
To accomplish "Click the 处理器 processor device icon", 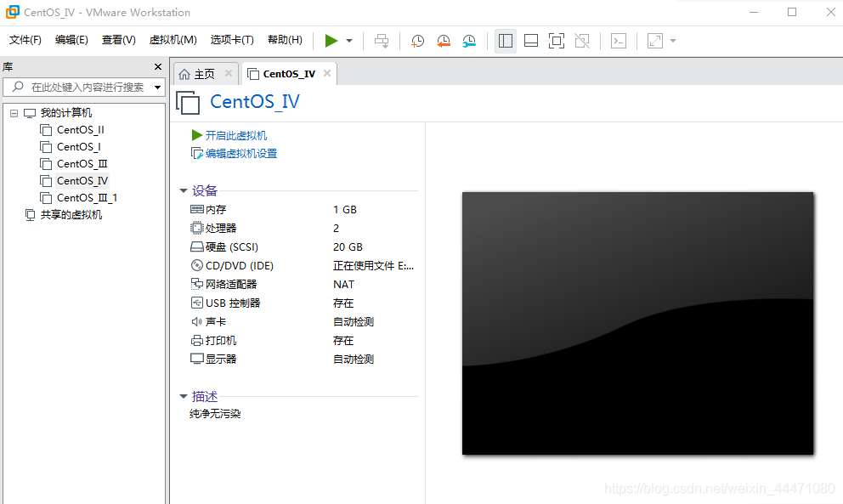I will point(197,228).
